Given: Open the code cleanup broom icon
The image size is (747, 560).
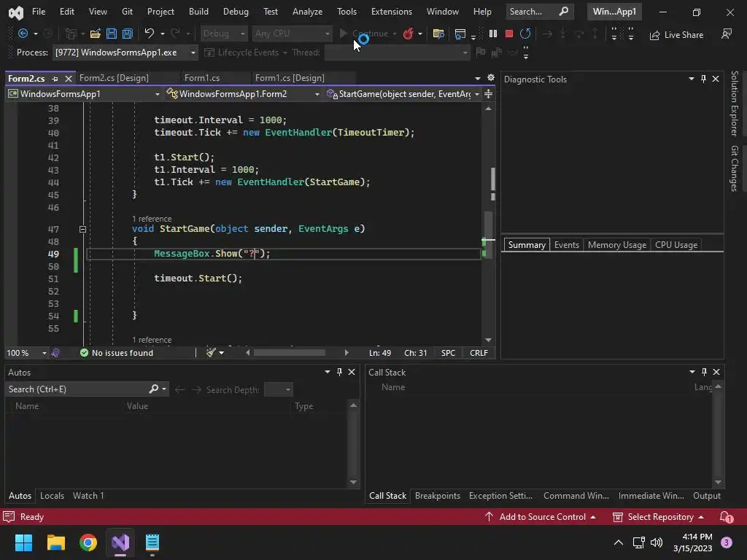Looking at the screenshot, I should 212,353.
